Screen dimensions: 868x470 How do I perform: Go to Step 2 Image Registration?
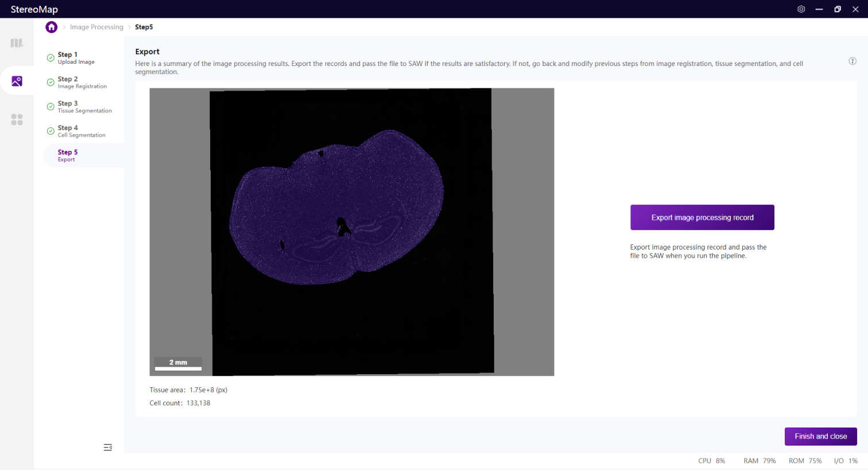click(x=82, y=83)
